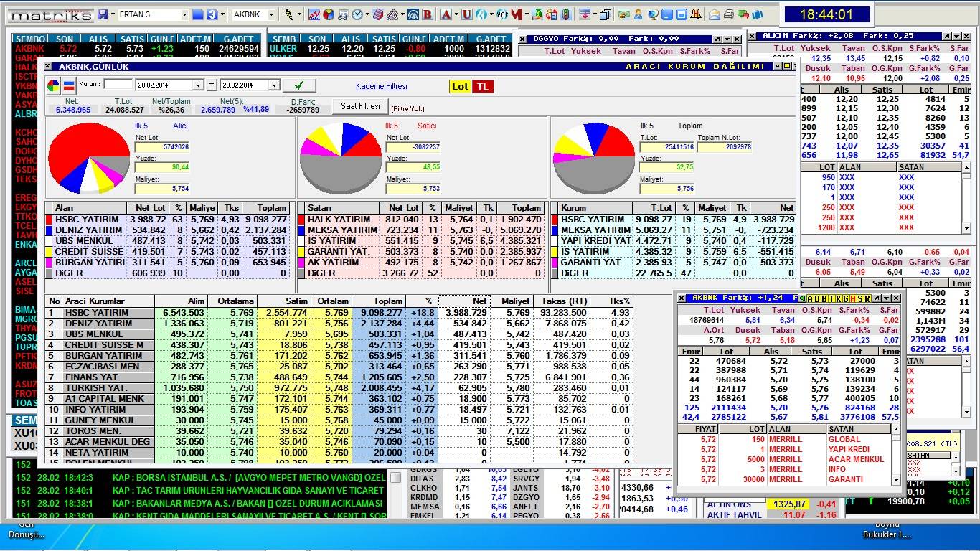The height and width of the screenshot is (551, 980).
Task: Expand the AKBNK symbol dropdown
Action: coord(273,14)
